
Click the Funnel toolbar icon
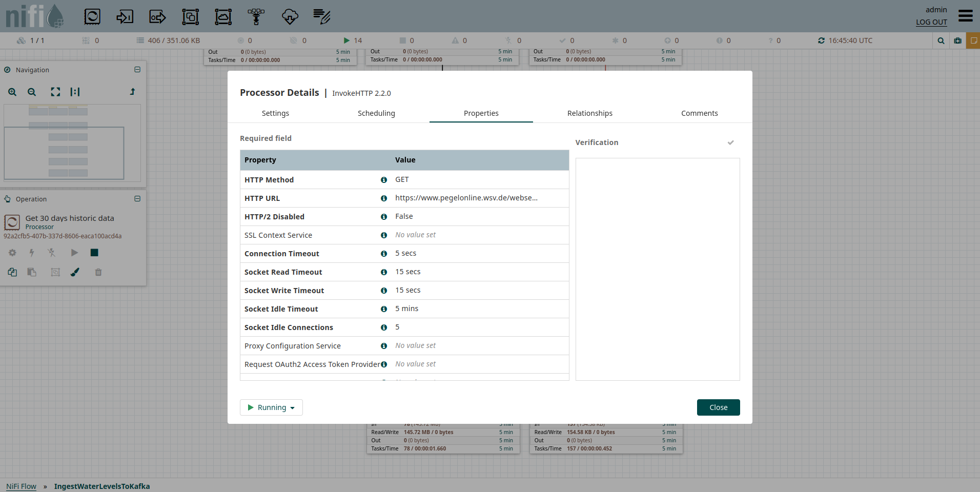pos(256,17)
